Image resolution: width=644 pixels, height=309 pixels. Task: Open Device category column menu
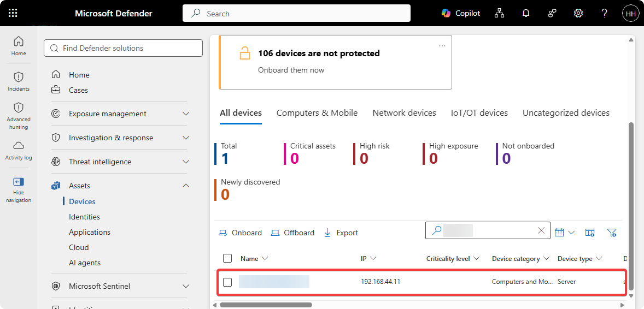[520, 259]
